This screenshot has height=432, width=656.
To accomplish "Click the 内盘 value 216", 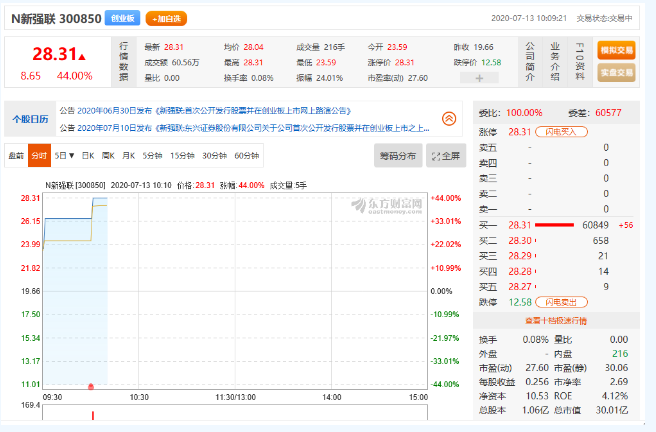I will coord(620,353).
